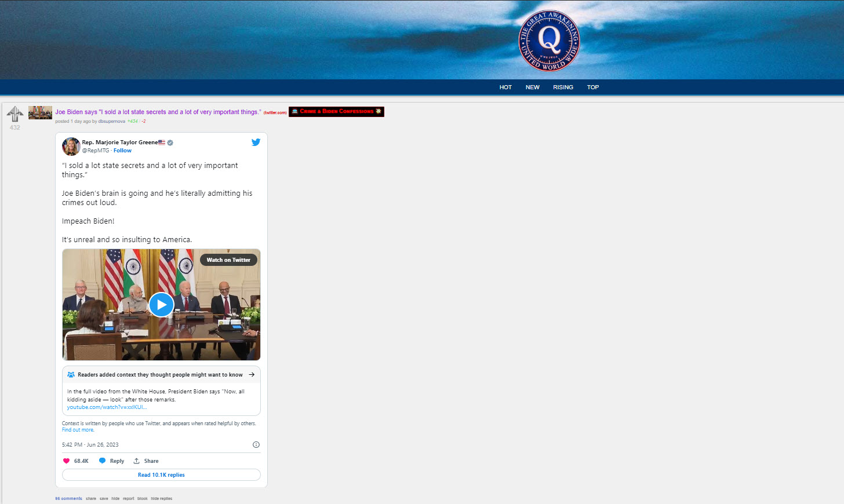Toggle hide replies under the post

pyautogui.click(x=161, y=498)
